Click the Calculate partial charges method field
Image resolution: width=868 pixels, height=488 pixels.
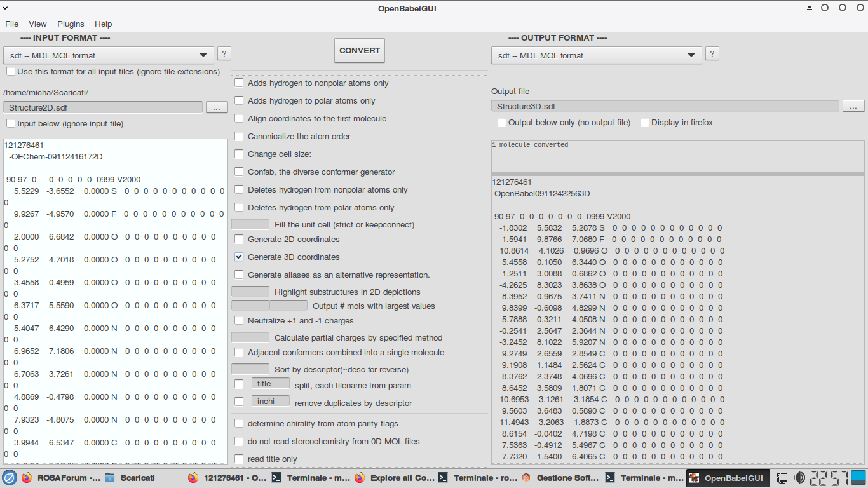point(250,337)
